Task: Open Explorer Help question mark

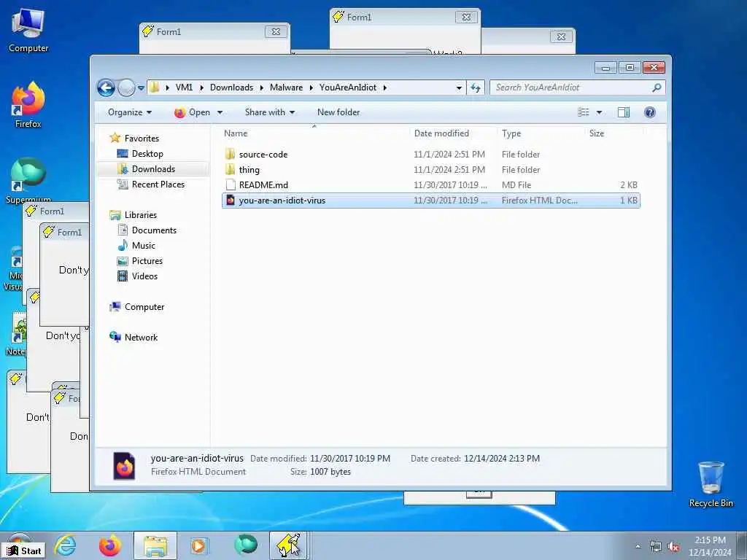Action: pyautogui.click(x=650, y=112)
